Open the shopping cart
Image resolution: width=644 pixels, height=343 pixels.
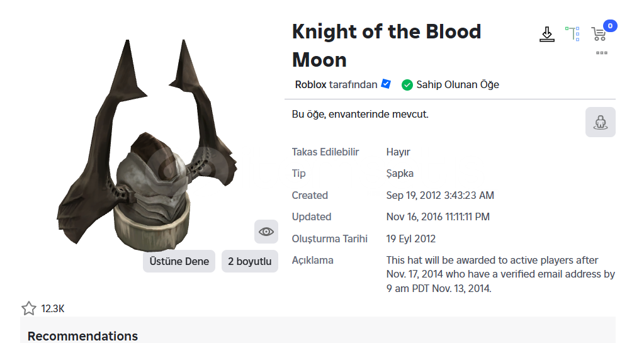[599, 34]
